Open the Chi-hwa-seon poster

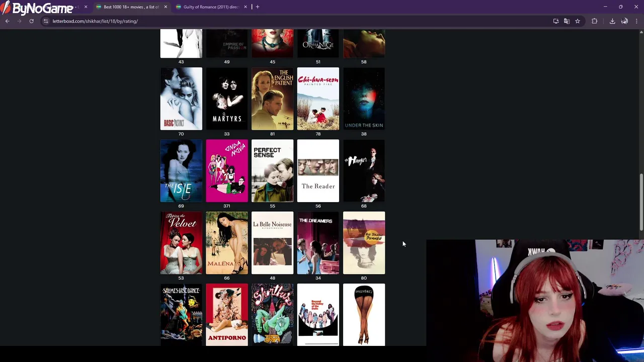(318, 99)
